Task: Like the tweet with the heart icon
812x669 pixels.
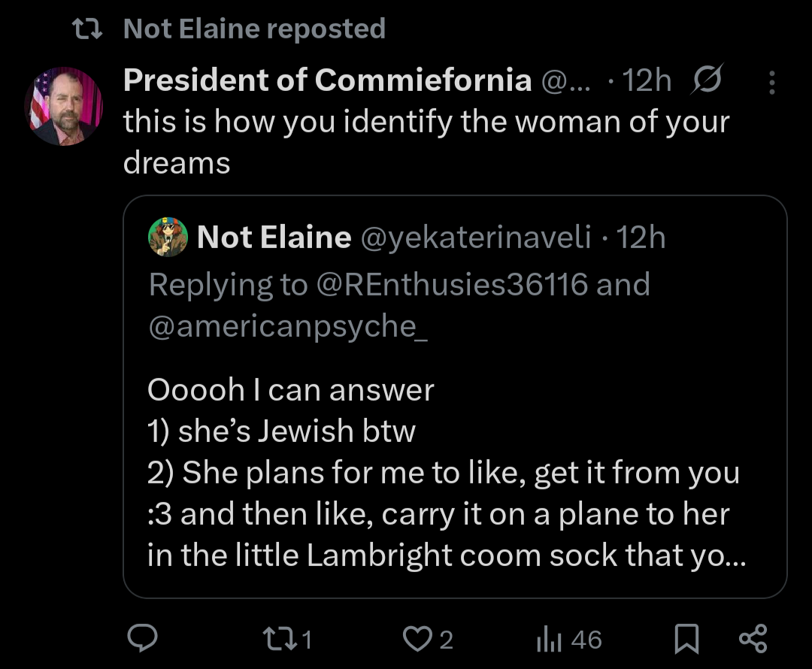Action: pyautogui.click(x=416, y=639)
